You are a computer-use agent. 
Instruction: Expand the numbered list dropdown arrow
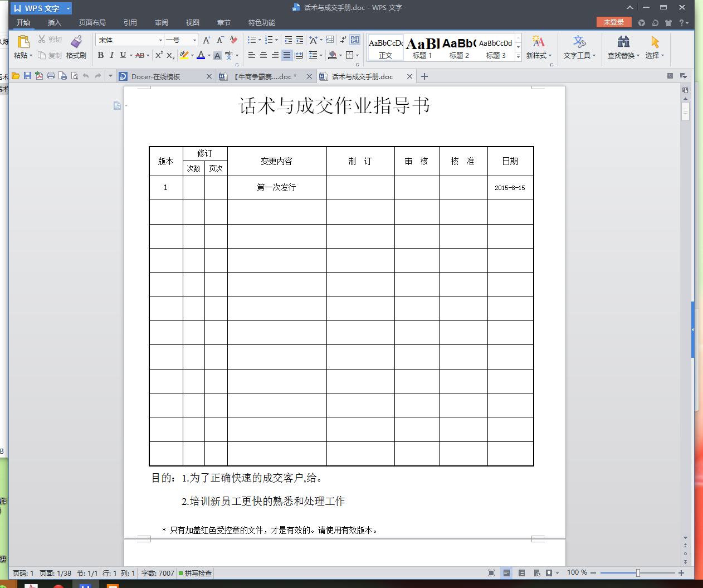click(277, 40)
